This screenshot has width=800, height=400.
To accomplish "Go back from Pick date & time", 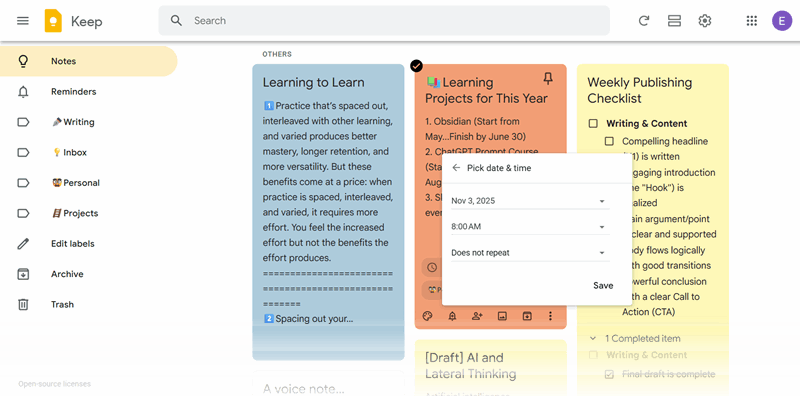I will pos(456,168).
